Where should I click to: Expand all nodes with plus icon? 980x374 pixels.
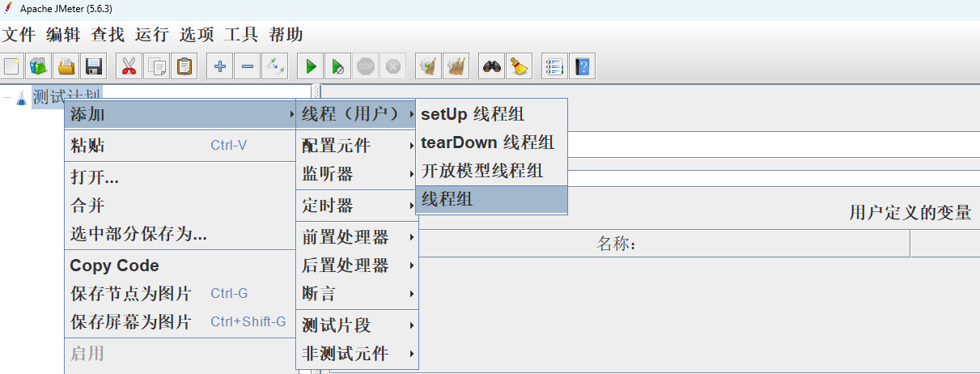click(x=219, y=66)
